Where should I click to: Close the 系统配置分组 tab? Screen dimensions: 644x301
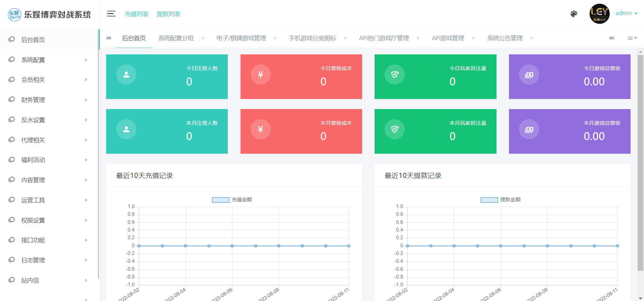click(203, 38)
